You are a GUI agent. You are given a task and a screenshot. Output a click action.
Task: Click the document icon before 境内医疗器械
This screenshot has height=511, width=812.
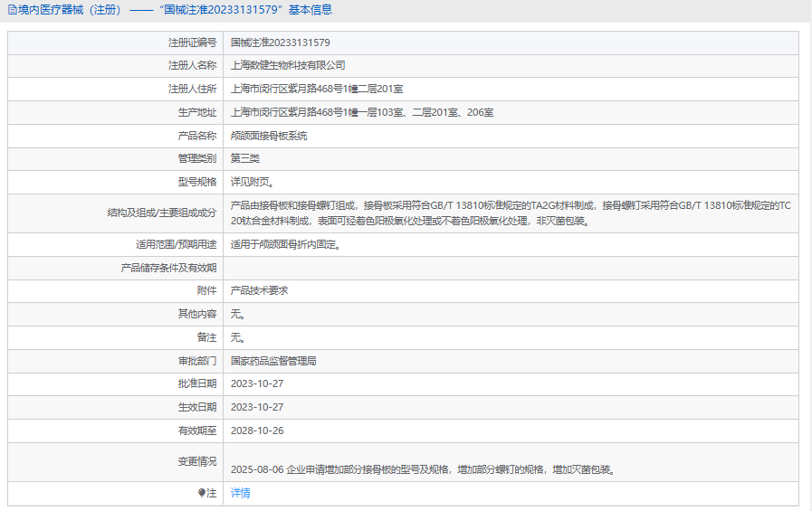[x=11, y=10]
